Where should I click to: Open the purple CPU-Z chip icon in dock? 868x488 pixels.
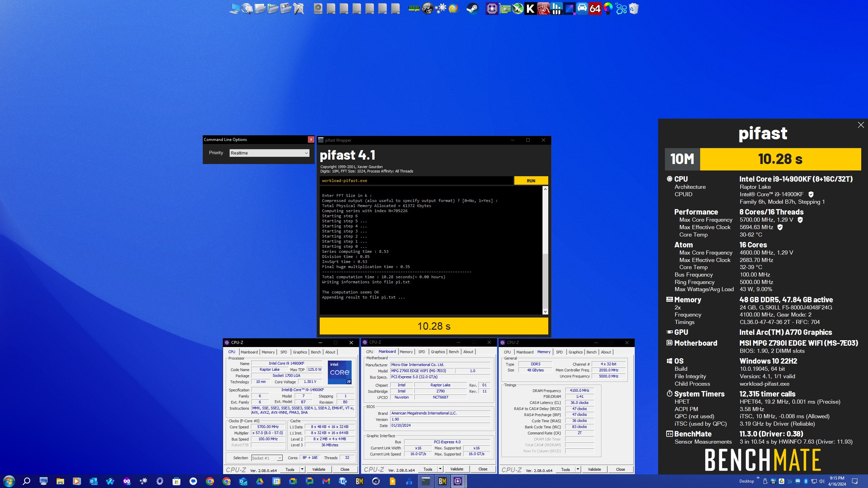pos(492,8)
